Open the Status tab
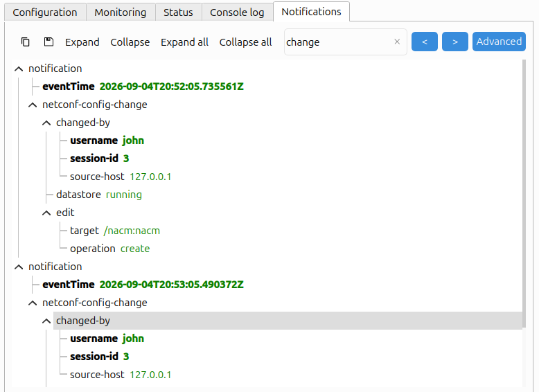539x392 pixels. (x=178, y=12)
